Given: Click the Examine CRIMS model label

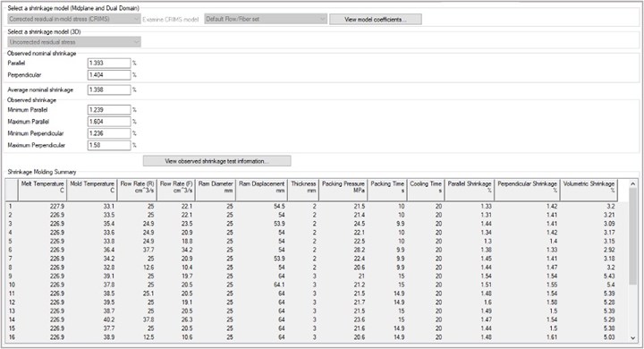Looking at the screenshot, I should click(x=171, y=20).
